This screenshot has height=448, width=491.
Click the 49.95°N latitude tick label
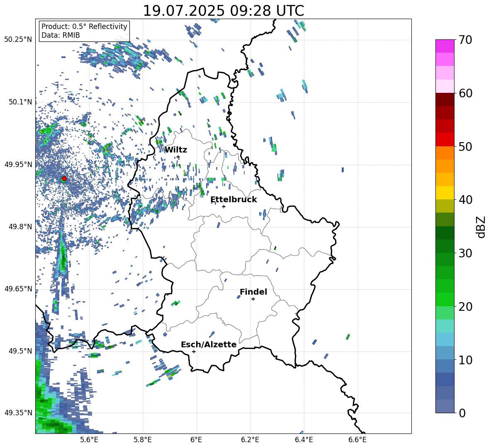18,165
